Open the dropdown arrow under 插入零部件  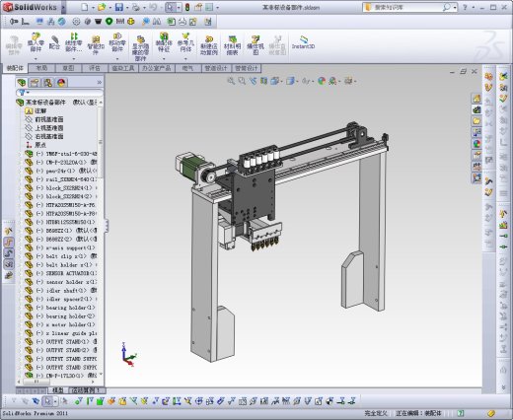point(36,59)
